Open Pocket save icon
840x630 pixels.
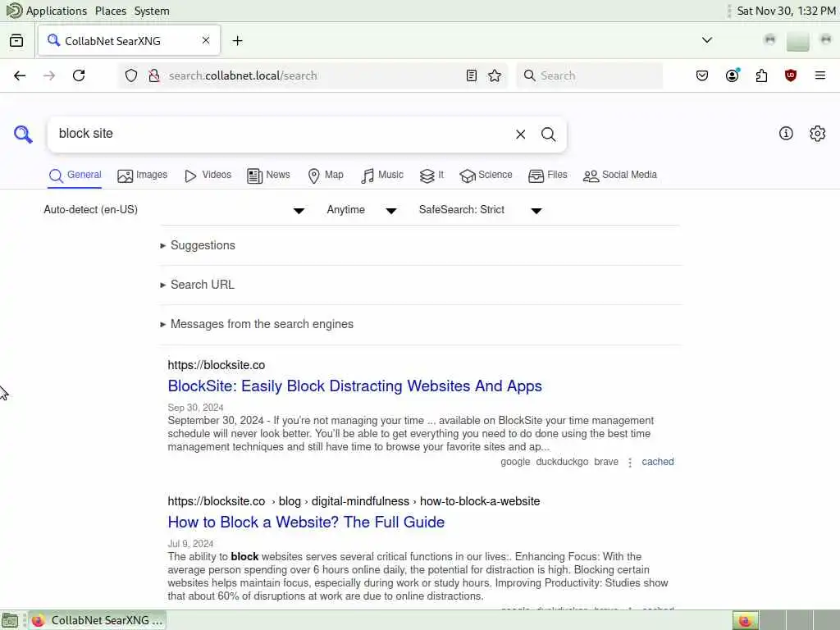coord(702,75)
